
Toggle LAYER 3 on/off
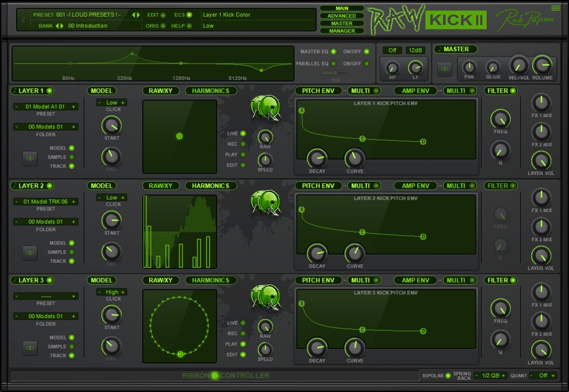(49, 280)
